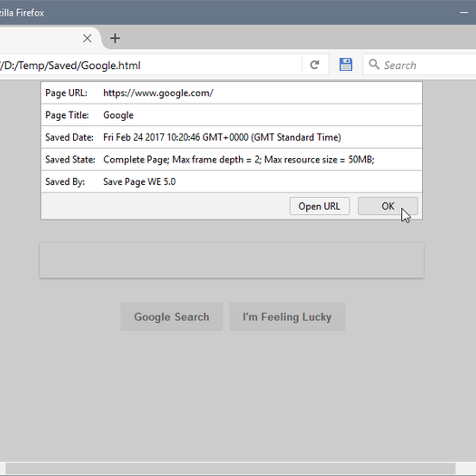Click the Google Search button
The image size is (476, 476).
point(172,317)
